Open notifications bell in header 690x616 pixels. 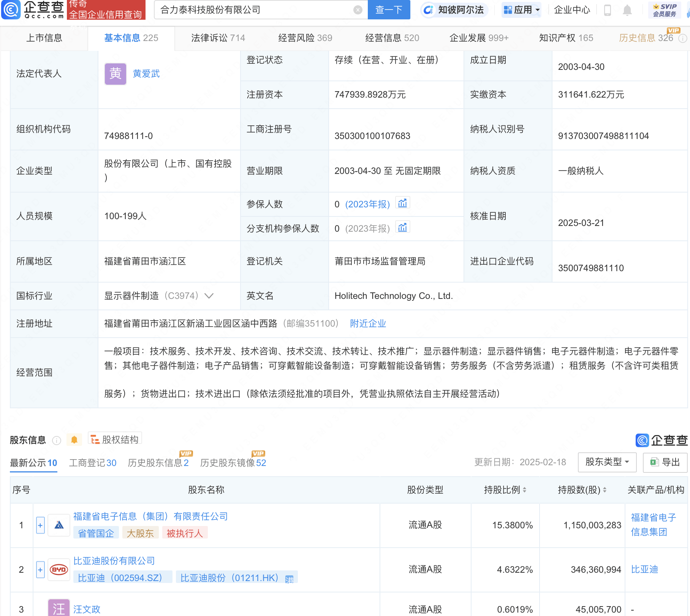pyautogui.click(x=627, y=10)
